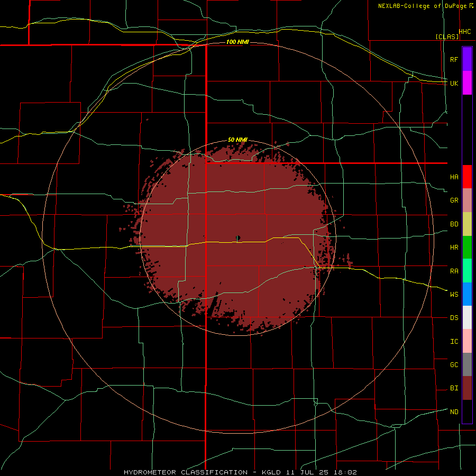Image resolution: width=476 pixels, height=476 pixels.
Task: Click the RA legend label
Action: [454, 271]
